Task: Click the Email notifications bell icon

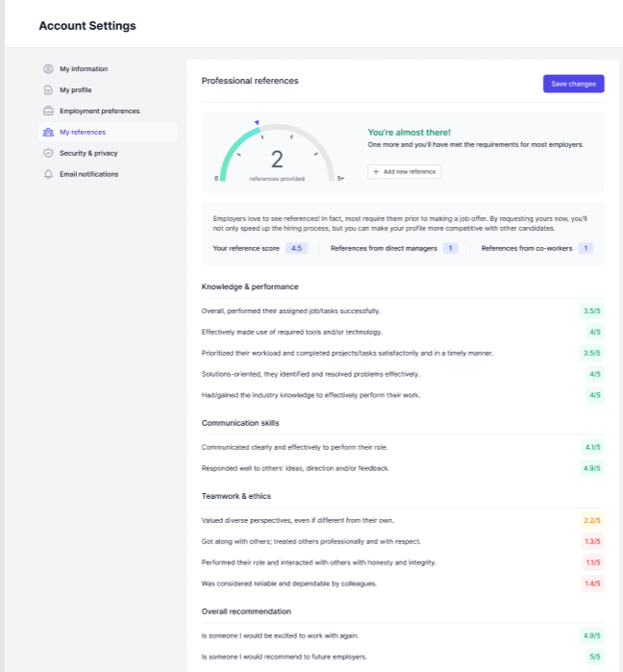Action: pos(48,174)
